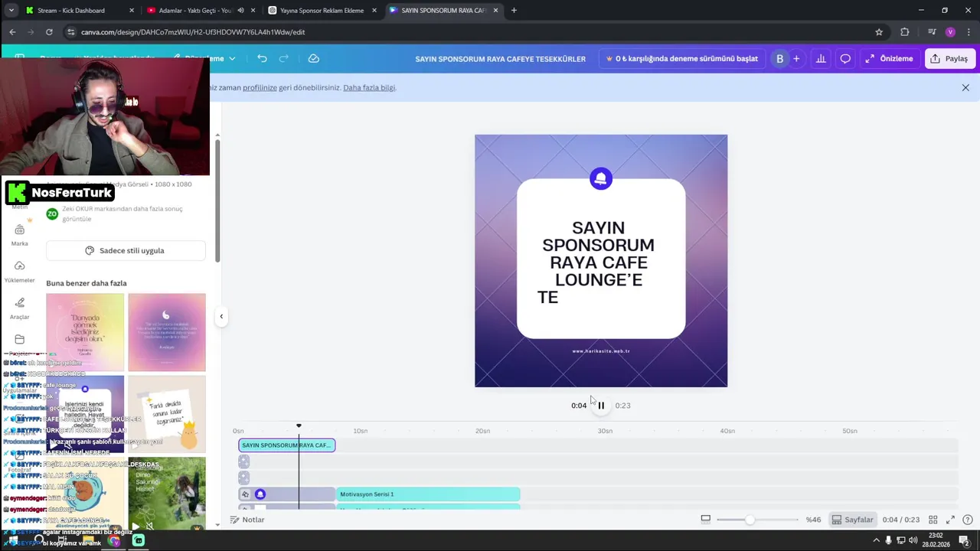Select the 'Motivasyon Serisi 1' timeline clip

click(x=428, y=494)
